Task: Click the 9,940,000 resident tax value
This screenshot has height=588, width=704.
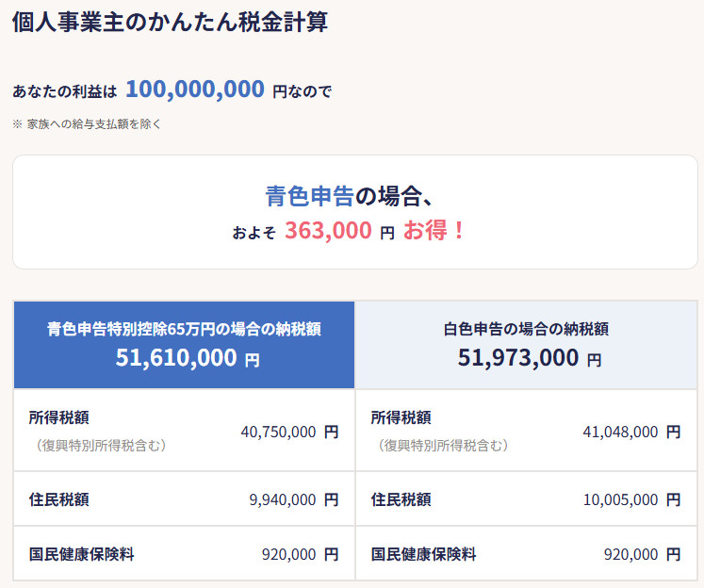Action: coord(283,499)
